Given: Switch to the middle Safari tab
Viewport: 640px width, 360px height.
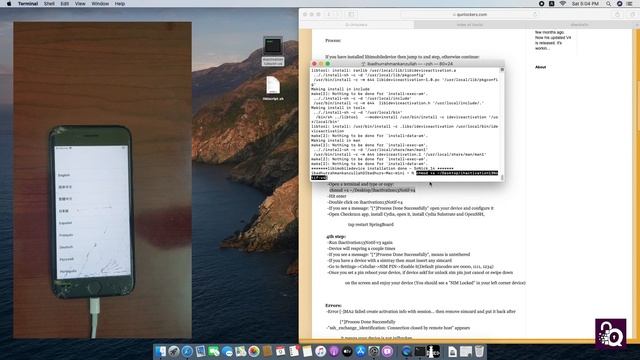Looking at the screenshot, I should [x=470, y=25].
